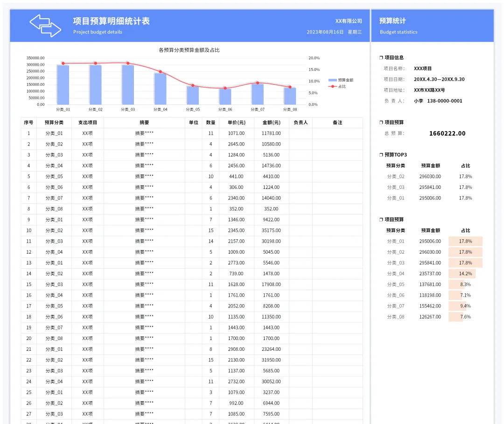Select the 负责人 column header
This screenshot has width=504, height=424.
click(301, 122)
